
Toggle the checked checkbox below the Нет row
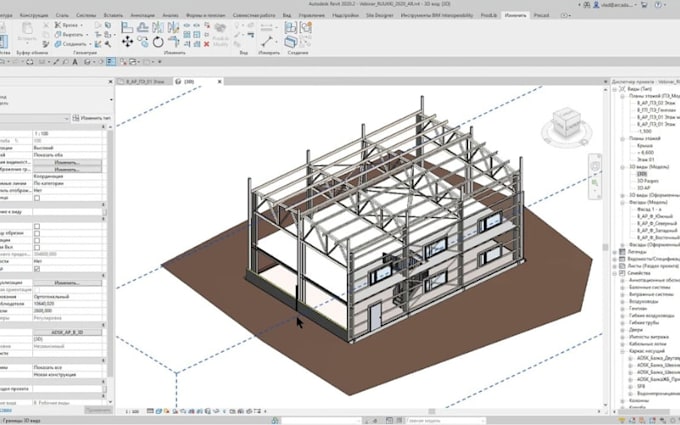click(x=37, y=269)
